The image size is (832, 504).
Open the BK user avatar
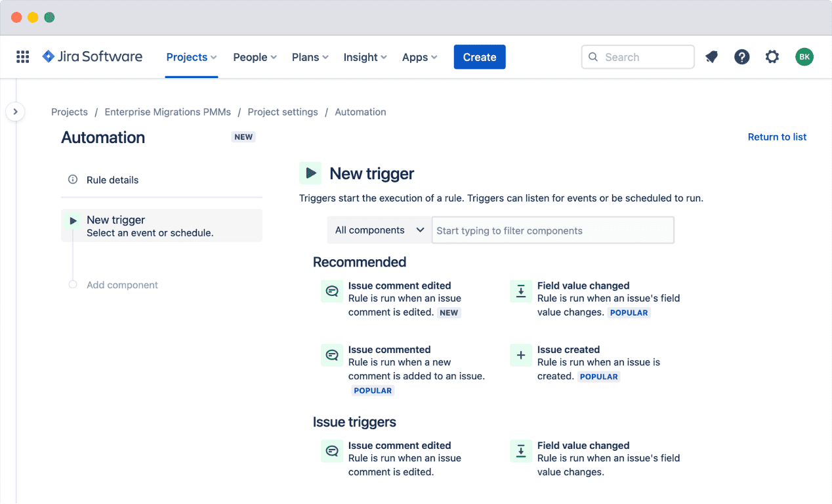click(x=804, y=56)
